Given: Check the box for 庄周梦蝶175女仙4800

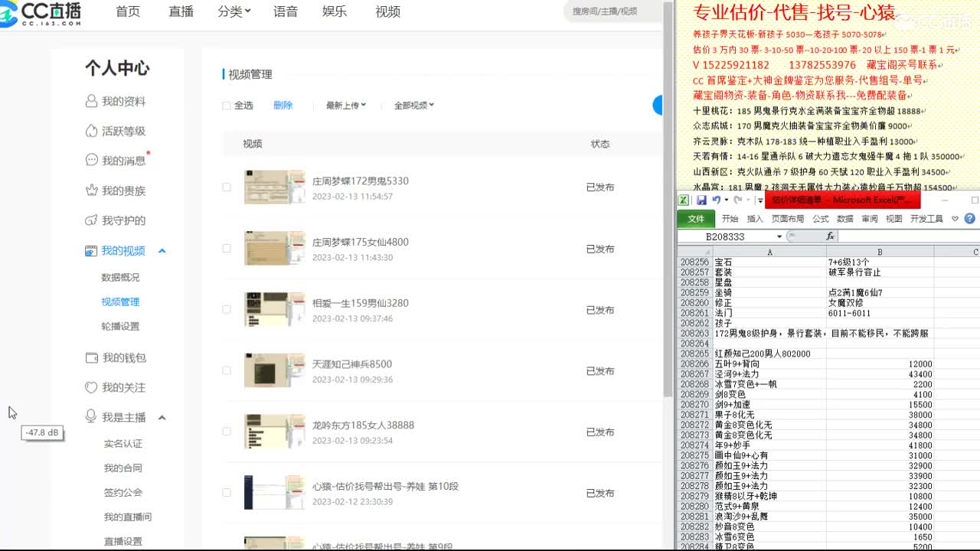Looking at the screenshot, I should click(226, 248).
